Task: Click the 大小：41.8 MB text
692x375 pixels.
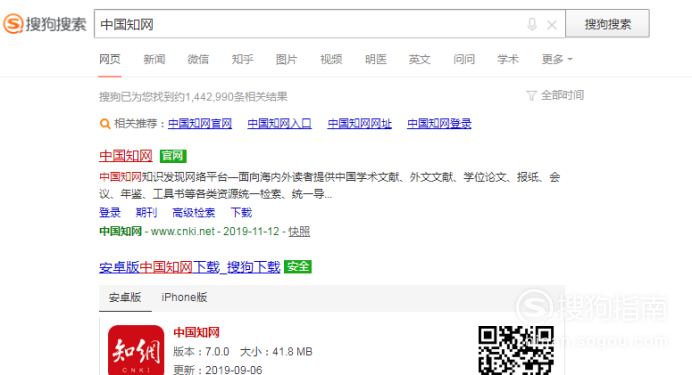Action: tap(276, 352)
